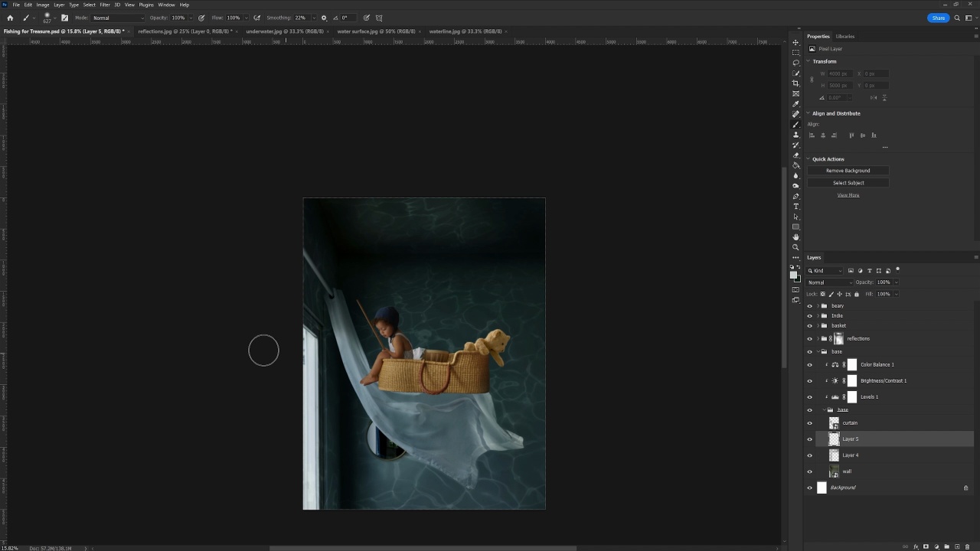Image resolution: width=980 pixels, height=551 pixels.
Task: Select the Crop tool
Action: pyautogui.click(x=795, y=83)
